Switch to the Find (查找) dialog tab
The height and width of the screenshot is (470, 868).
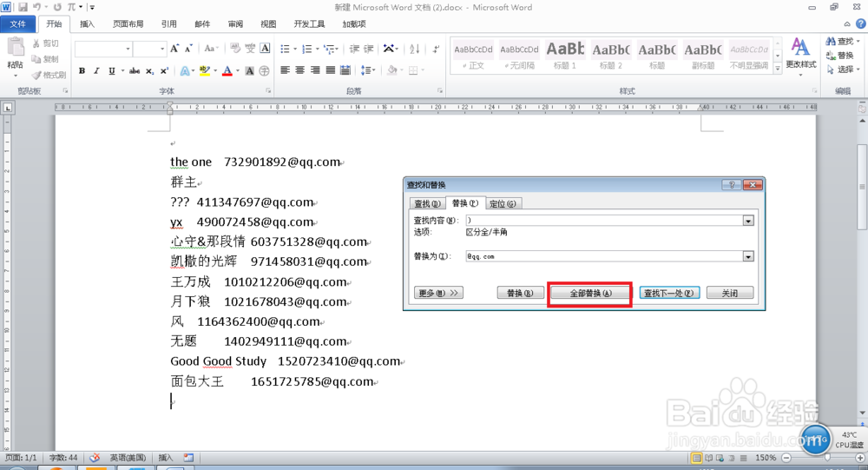[x=428, y=203]
